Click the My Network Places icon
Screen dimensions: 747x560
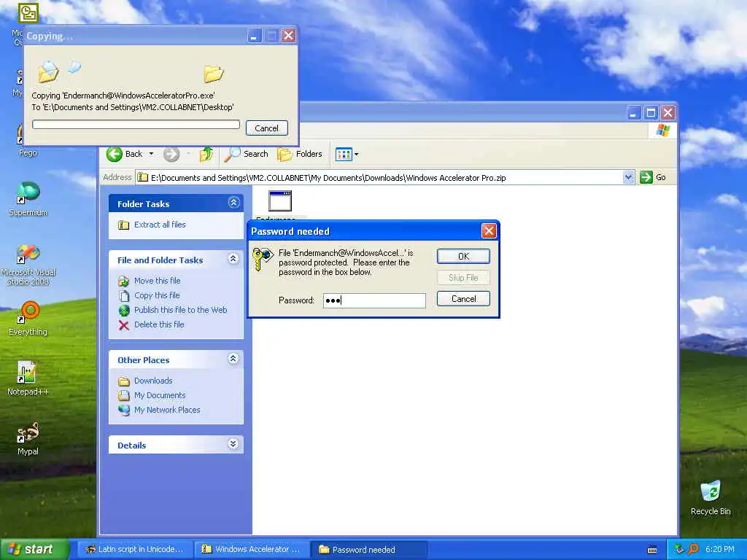124,410
